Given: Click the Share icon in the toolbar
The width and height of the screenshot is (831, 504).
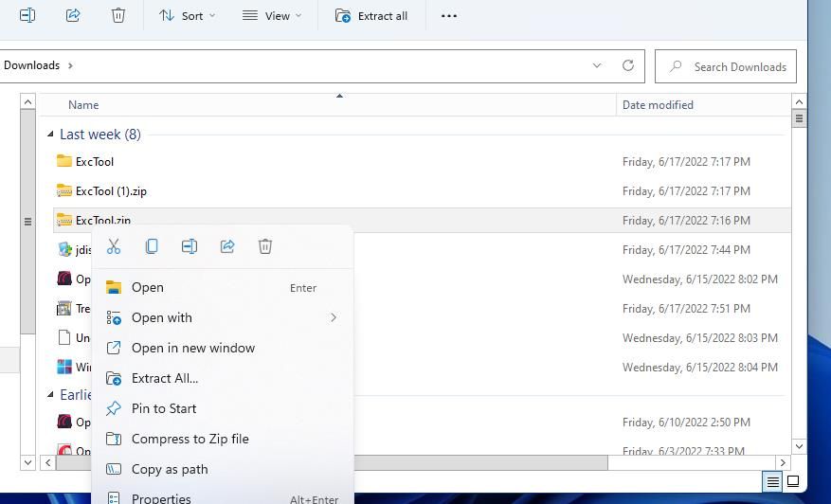Looking at the screenshot, I should [73, 15].
